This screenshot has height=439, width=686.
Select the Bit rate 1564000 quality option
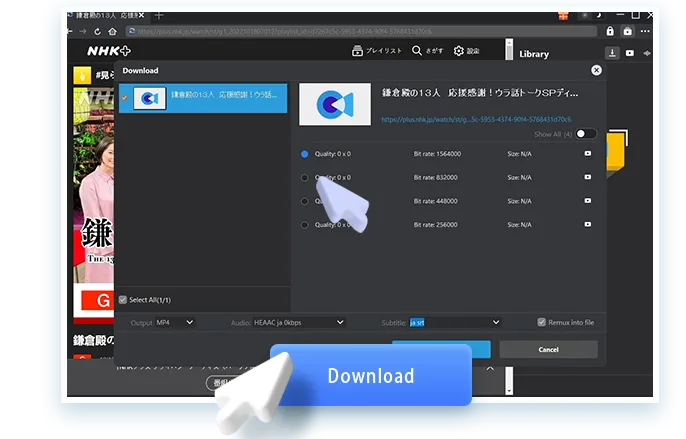coord(304,154)
